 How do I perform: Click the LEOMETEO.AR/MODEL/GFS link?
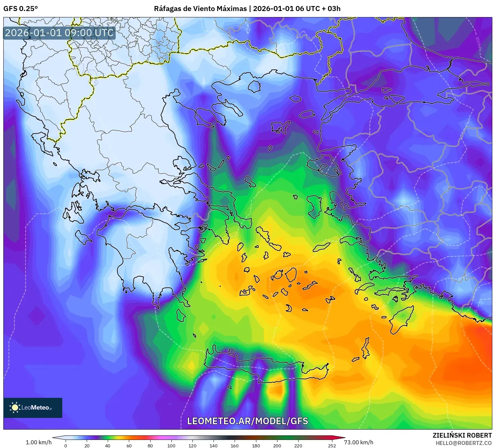[x=248, y=422]
